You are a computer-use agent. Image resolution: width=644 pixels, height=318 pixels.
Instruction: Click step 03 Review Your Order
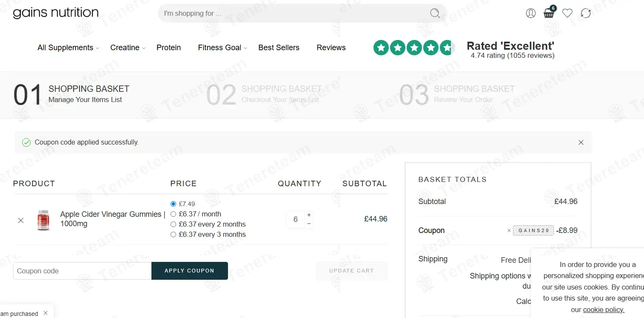(x=457, y=94)
